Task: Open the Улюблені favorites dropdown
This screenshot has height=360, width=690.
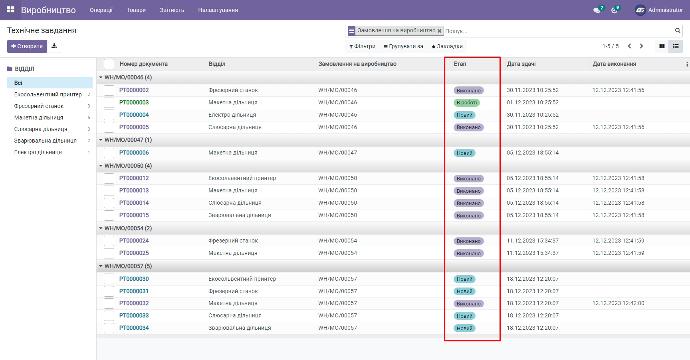Action: pos(447,46)
